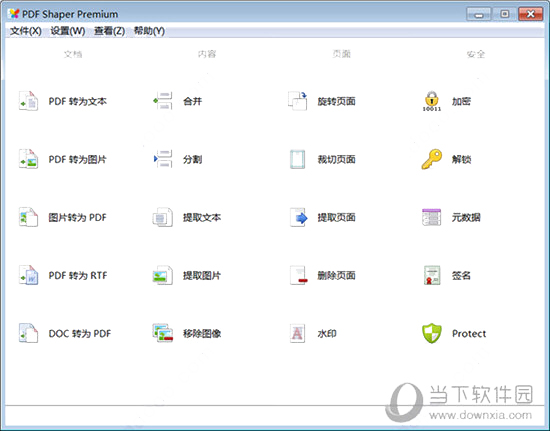Select the 元数据 metadata label

coord(466,217)
